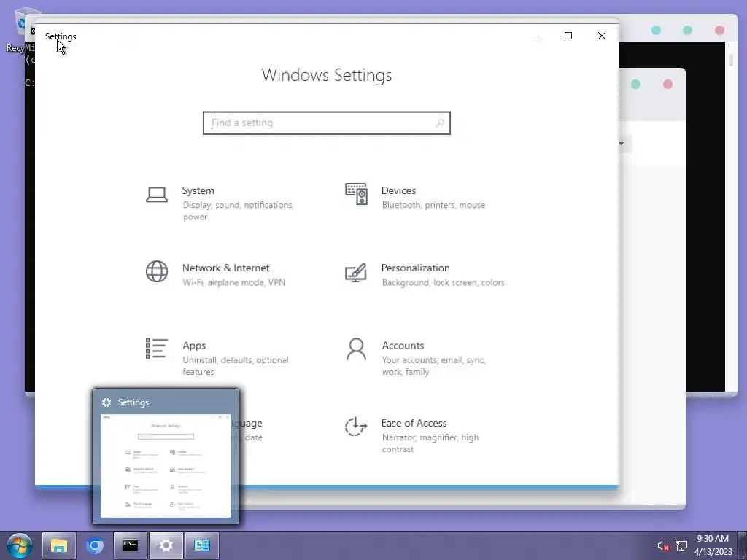
Task: Click the Show desktop strip at taskbar end
Action: point(742,545)
